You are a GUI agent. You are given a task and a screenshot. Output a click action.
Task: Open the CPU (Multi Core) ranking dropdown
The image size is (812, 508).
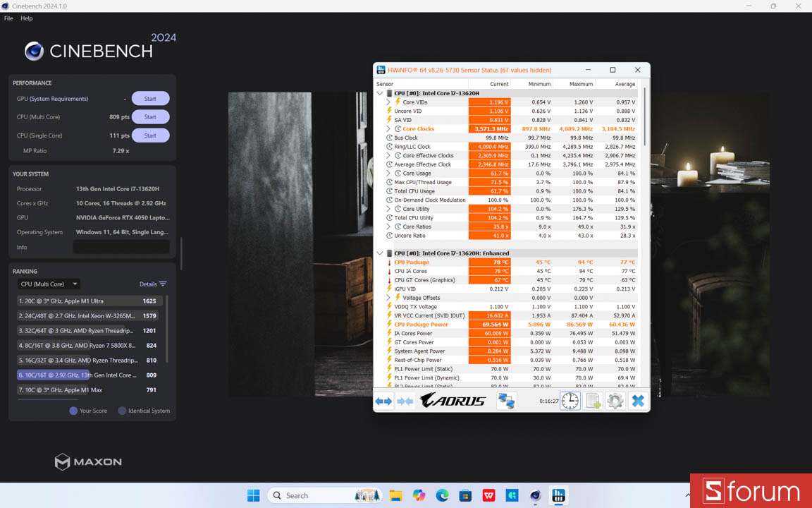click(x=48, y=284)
